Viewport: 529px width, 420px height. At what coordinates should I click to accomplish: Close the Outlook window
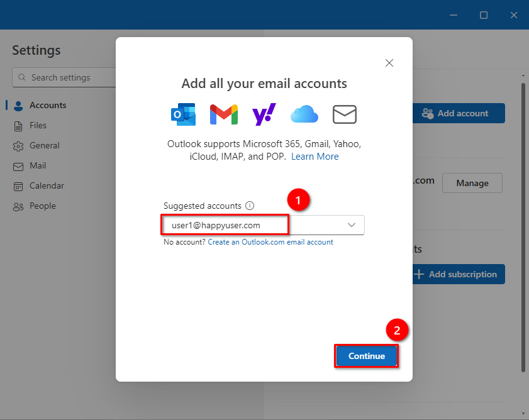[x=514, y=15]
